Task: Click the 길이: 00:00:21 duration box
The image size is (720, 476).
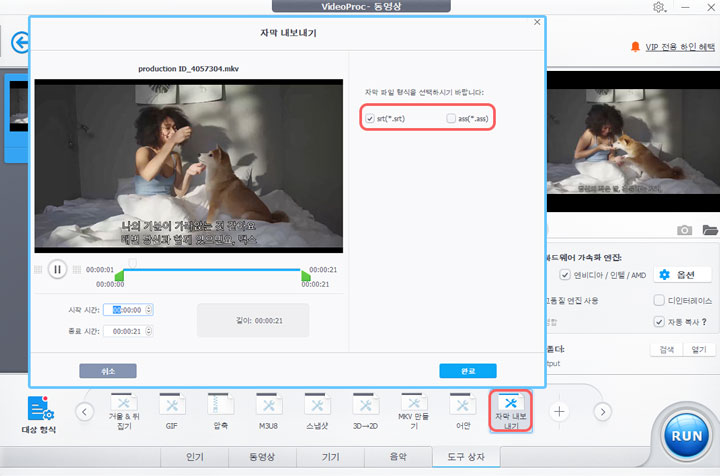Action: click(x=253, y=320)
